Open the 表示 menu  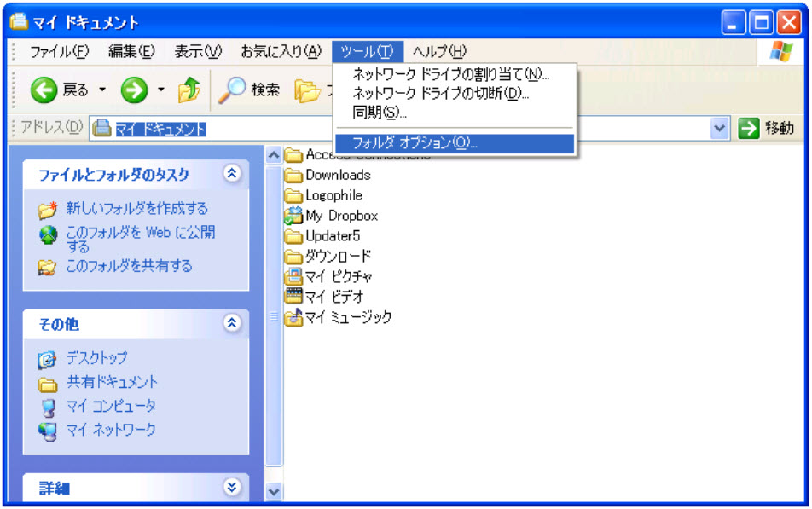(x=197, y=51)
